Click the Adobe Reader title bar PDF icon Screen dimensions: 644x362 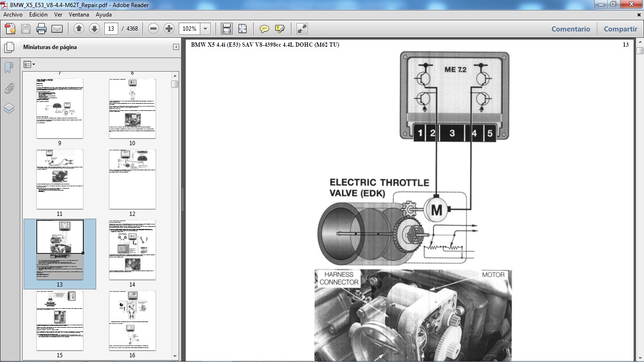4,5
